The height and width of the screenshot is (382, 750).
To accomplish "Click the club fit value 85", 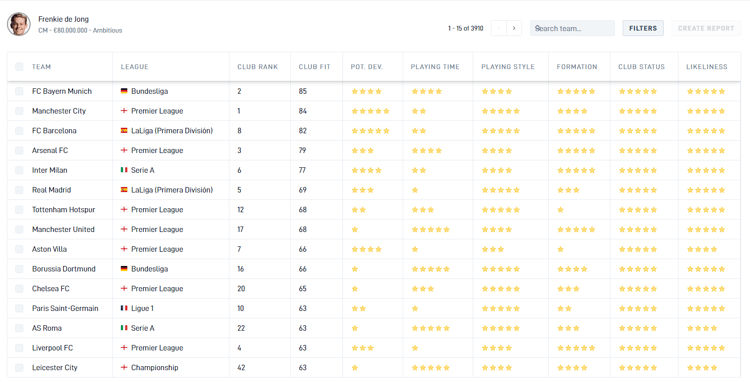I will pos(303,91).
